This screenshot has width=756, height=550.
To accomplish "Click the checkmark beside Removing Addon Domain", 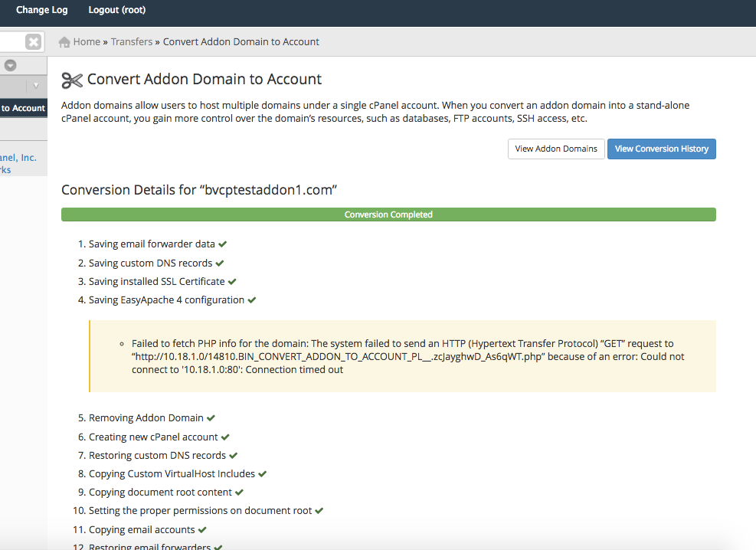I will (211, 418).
